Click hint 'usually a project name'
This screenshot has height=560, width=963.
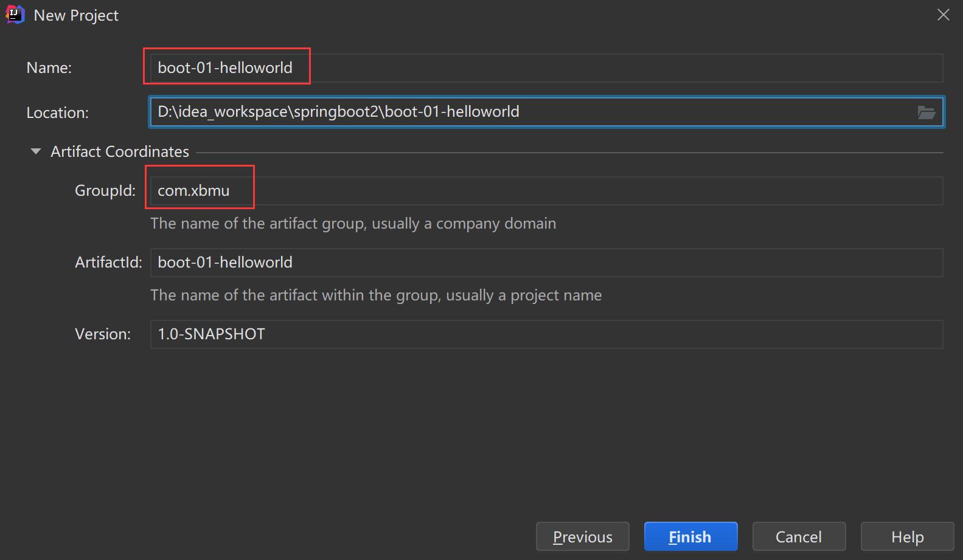(524, 295)
